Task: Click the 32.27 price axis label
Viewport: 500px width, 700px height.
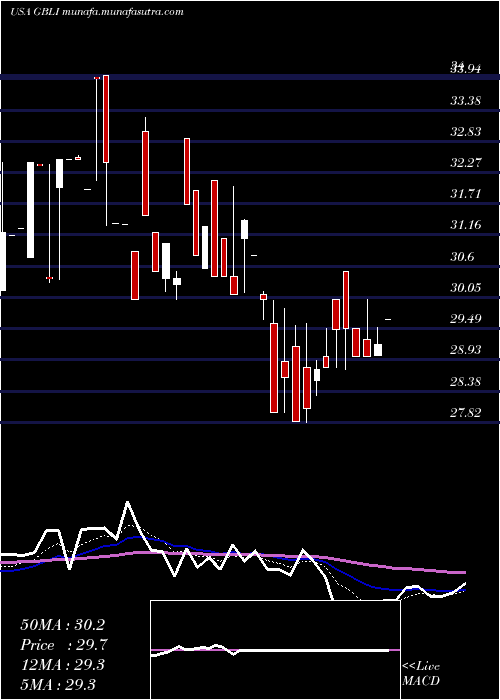Action: tap(466, 163)
